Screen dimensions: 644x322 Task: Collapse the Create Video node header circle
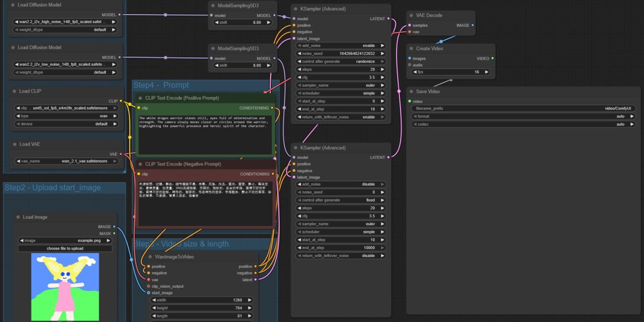[411, 48]
